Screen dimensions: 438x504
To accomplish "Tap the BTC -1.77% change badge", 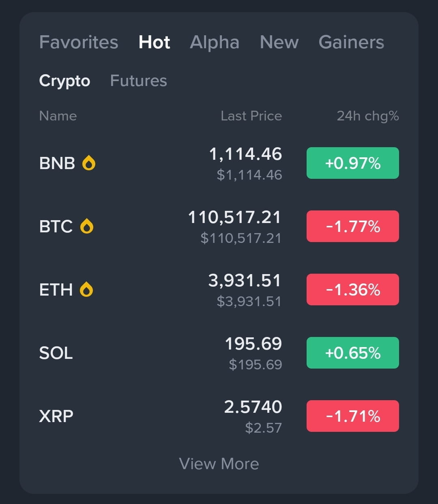I will click(x=353, y=226).
